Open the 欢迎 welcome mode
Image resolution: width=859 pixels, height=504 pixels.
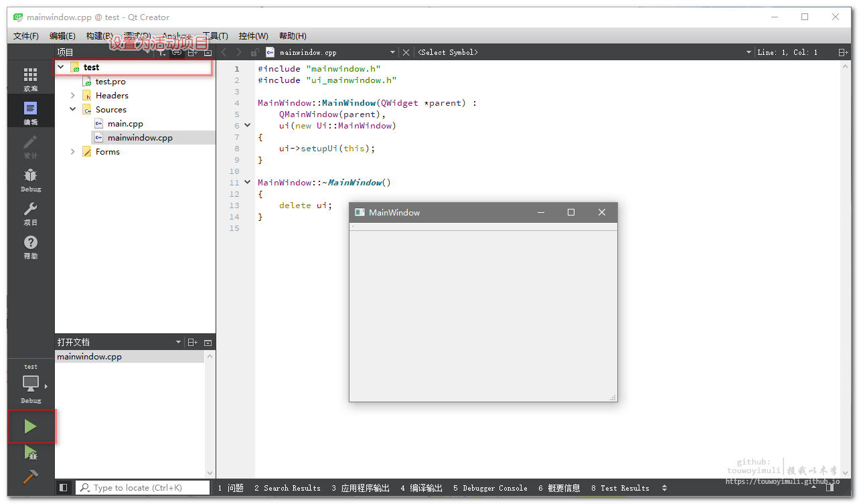(31, 79)
